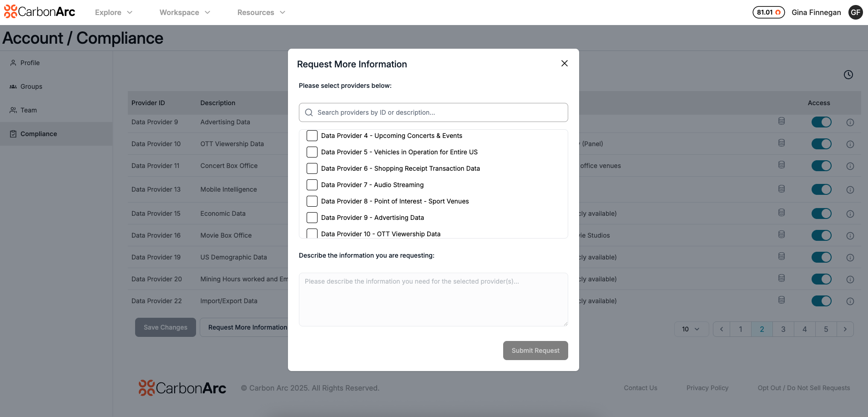Click the CarbonArc logo in header

40,12
